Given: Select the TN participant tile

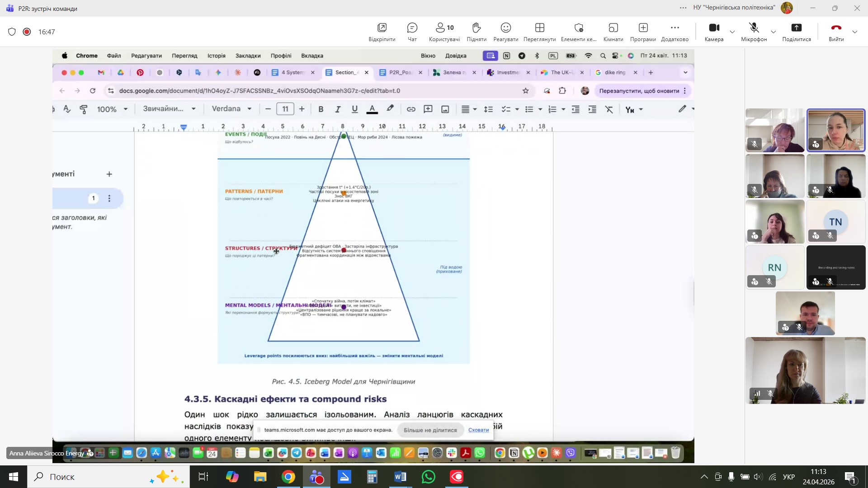Looking at the screenshot, I should (x=835, y=221).
